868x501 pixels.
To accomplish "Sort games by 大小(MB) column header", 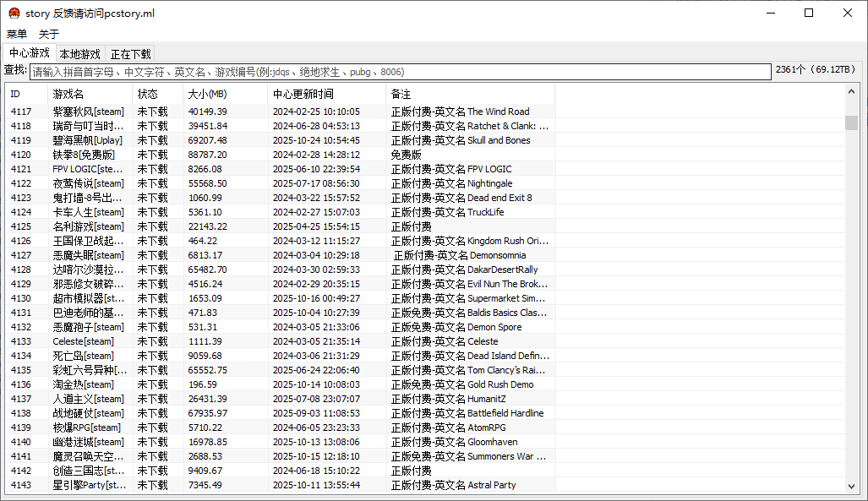I will coord(206,94).
